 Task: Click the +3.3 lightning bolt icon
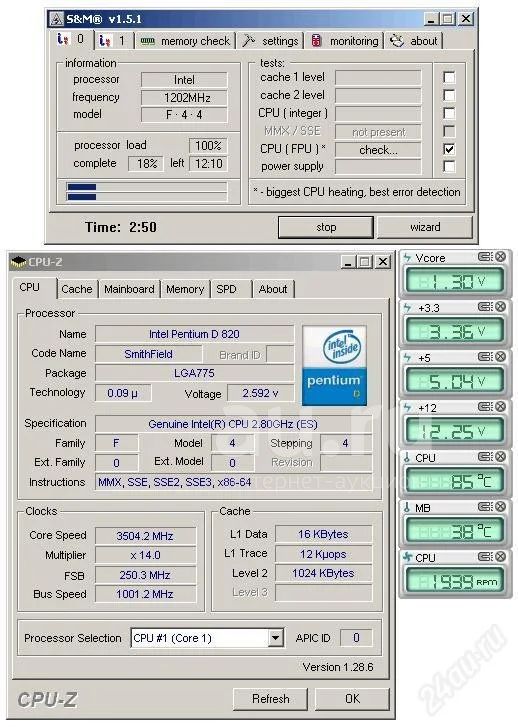pos(407,308)
